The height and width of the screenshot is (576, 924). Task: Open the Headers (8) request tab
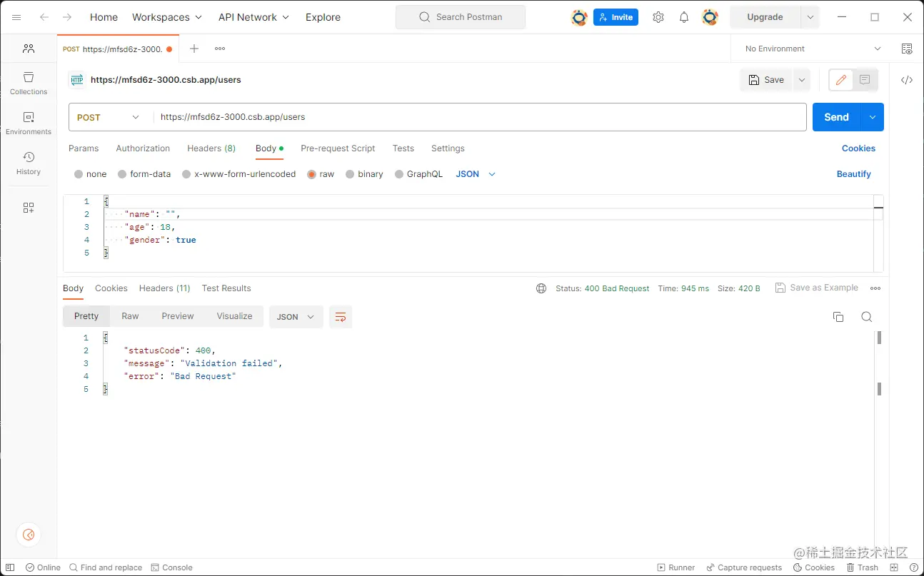click(x=211, y=148)
